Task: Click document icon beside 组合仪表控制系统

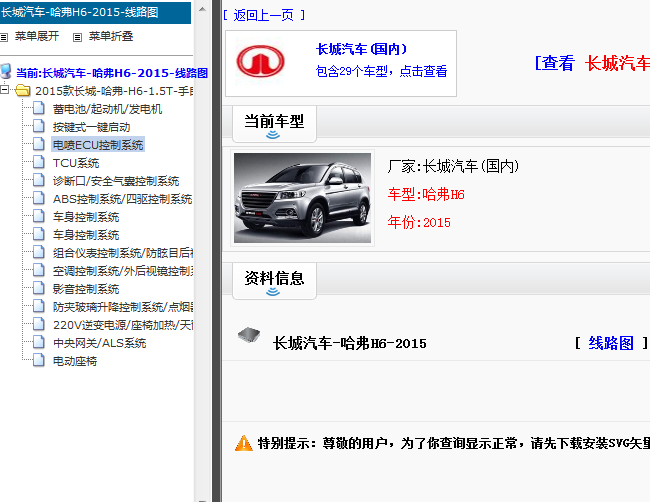Action: coord(39,252)
